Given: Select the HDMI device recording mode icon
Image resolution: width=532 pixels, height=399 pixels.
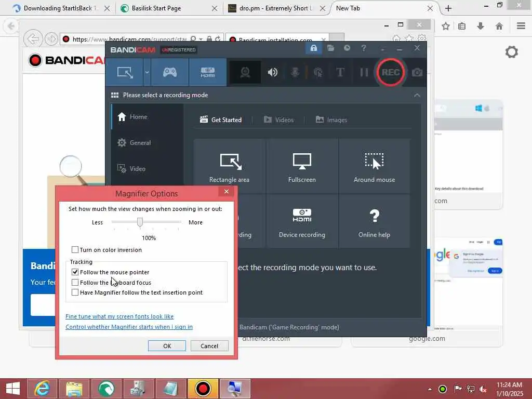Looking at the screenshot, I should coord(208,72).
